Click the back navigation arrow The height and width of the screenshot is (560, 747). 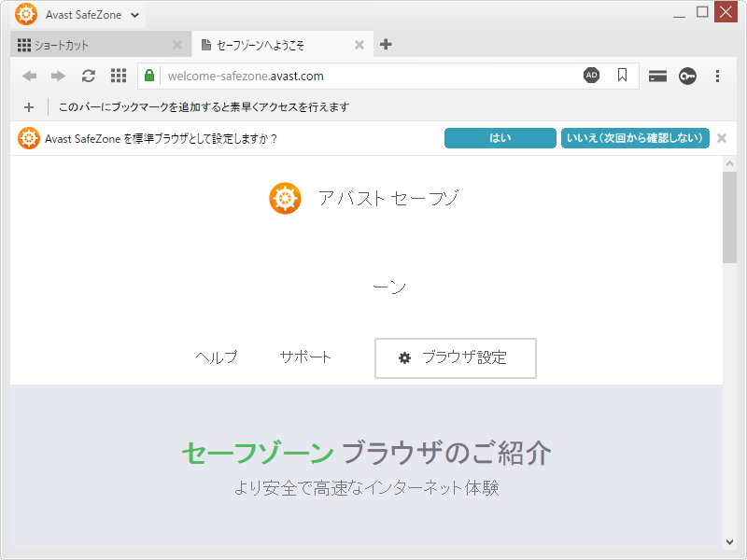pyautogui.click(x=29, y=76)
